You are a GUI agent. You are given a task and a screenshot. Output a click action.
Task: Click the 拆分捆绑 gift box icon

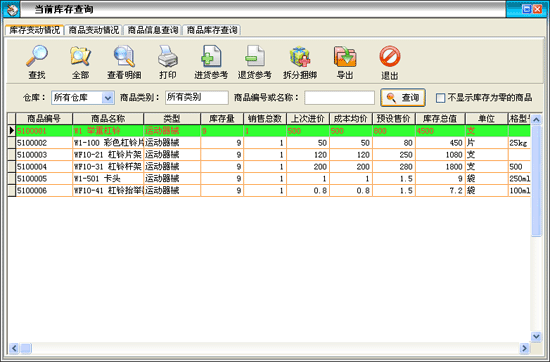[x=300, y=56]
